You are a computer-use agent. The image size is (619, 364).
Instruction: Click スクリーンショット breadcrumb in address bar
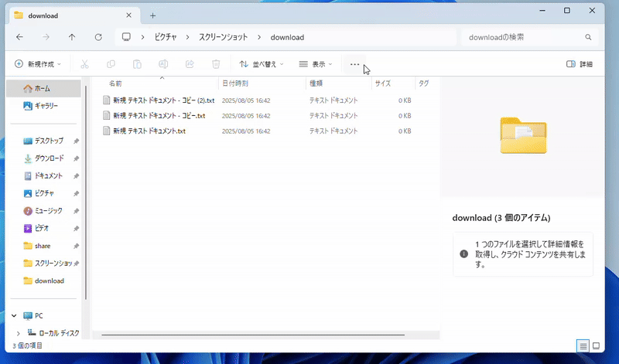click(x=223, y=37)
